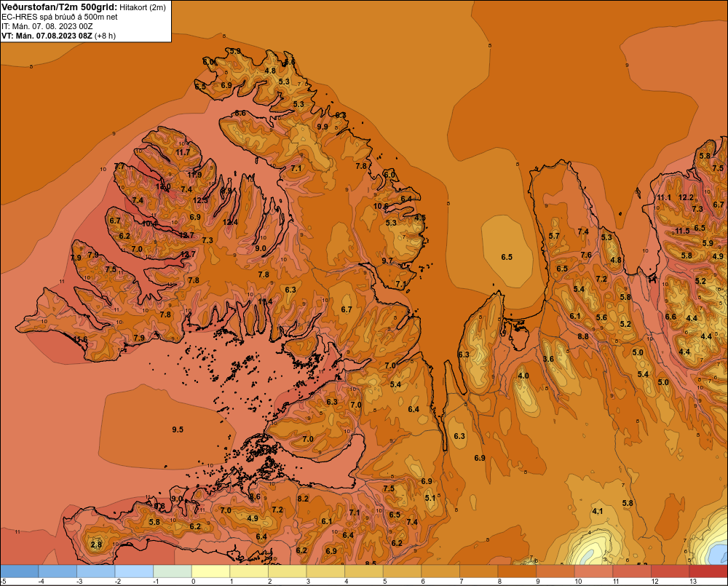728x586 pixels.
Task: Select the 7.6 temperature label
Action: [586, 255]
